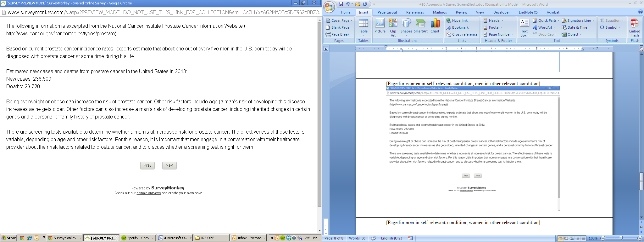This screenshot has width=644, height=242.
Task: Click the Office button in Word
Action: click(x=329, y=7)
